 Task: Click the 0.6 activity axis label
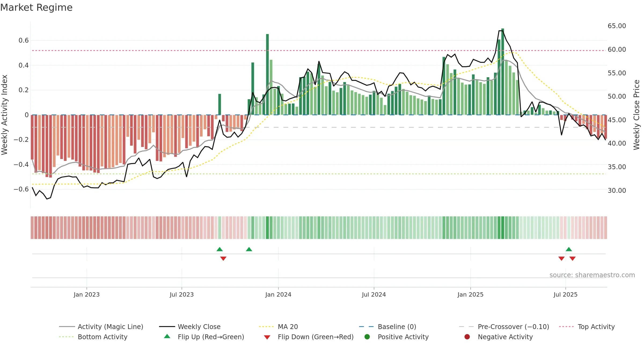pos(24,40)
